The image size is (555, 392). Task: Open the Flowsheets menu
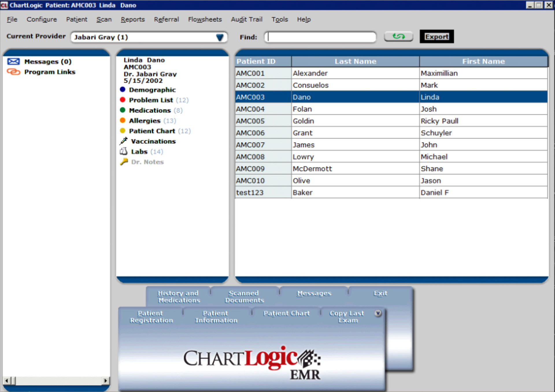click(205, 19)
